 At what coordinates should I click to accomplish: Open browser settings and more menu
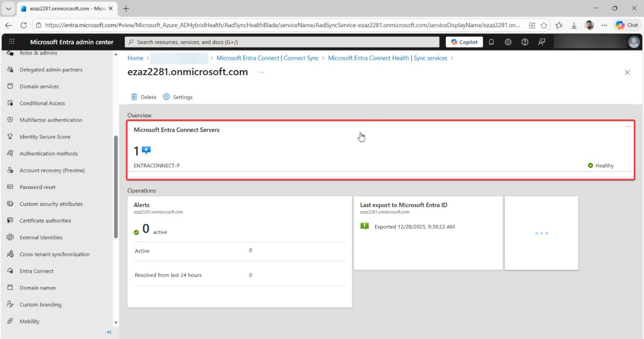point(604,26)
